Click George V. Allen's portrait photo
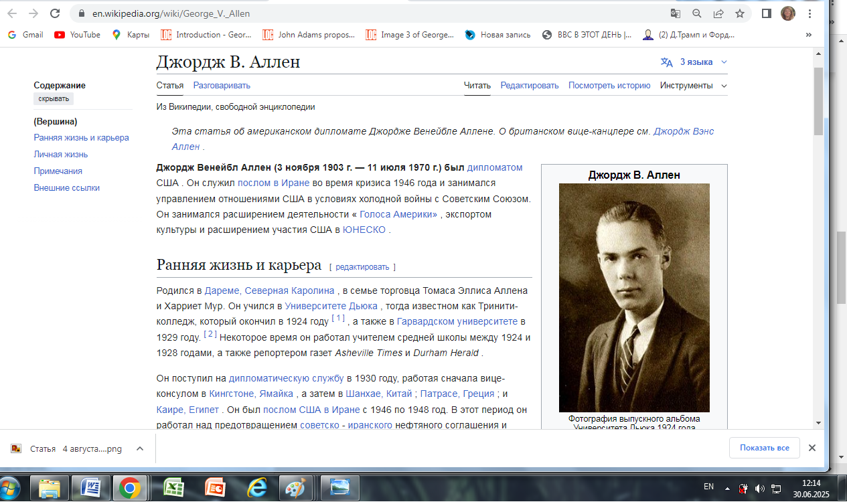Screen dimensions: 847x504 634,298
